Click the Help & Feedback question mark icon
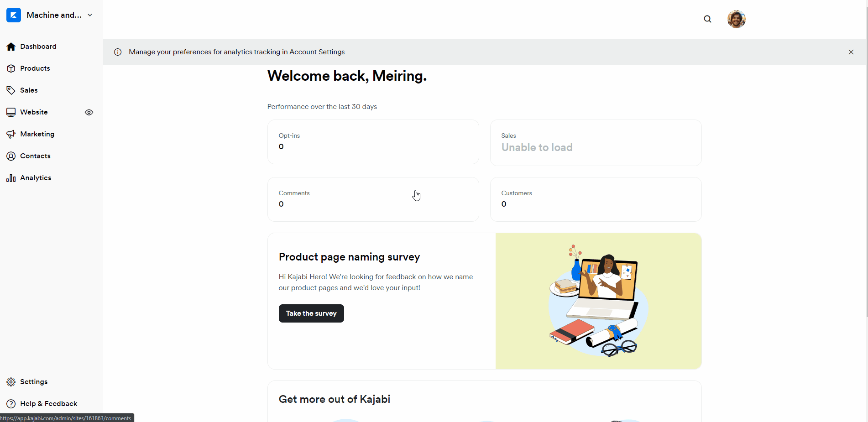This screenshot has width=868, height=422. [10, 403]
